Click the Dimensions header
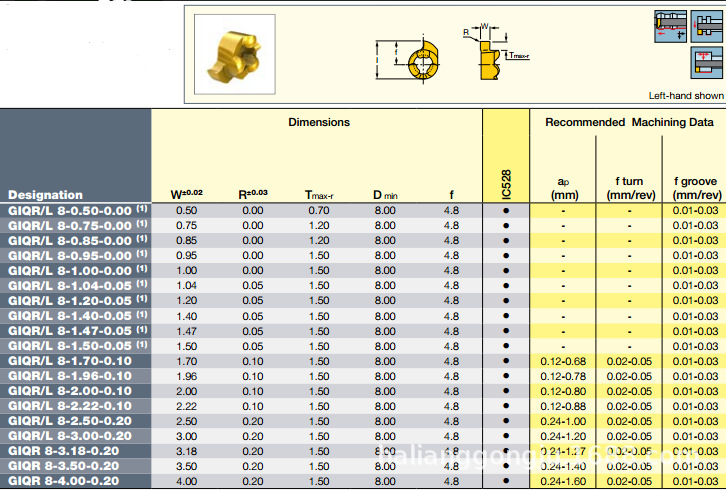Viewport: 726px width, 490px height. 319,122
